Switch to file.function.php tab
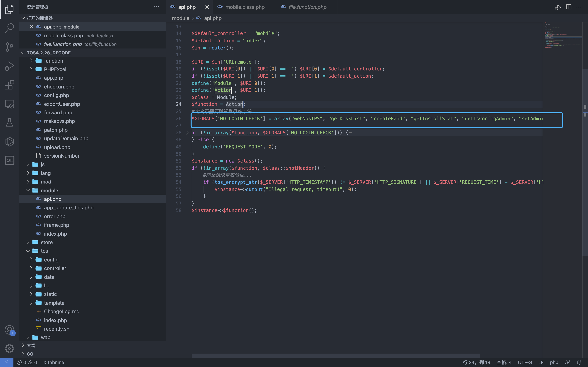Viewport: 588px width, 367px height. 307,7
